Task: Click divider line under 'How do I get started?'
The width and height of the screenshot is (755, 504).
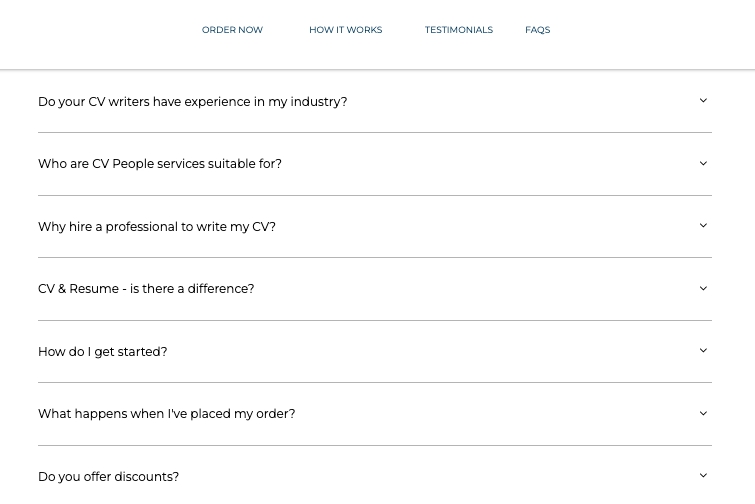Action: [375, 383]
